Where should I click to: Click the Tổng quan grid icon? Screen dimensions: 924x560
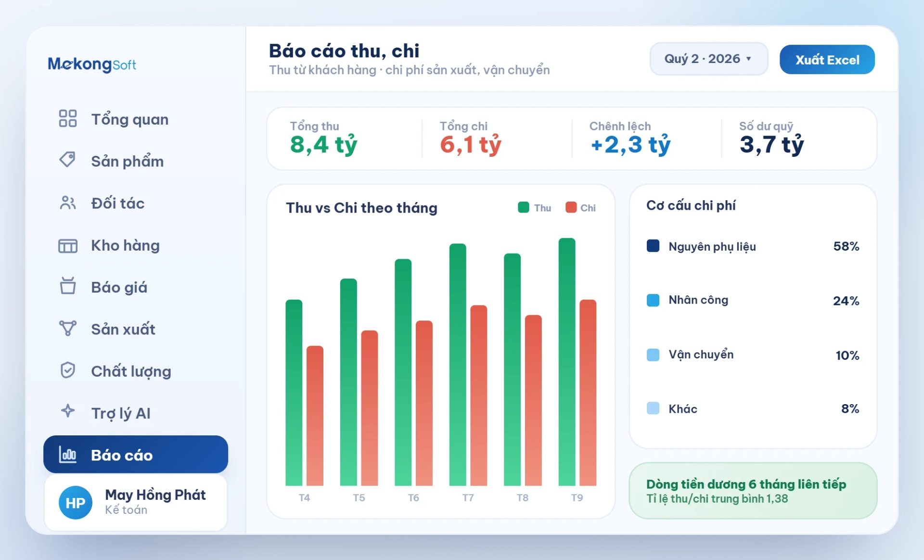click(x=68, y=118)
